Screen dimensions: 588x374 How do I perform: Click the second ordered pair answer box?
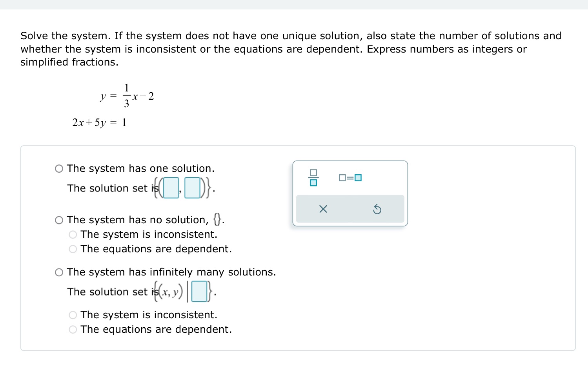[x=192, y=188]
